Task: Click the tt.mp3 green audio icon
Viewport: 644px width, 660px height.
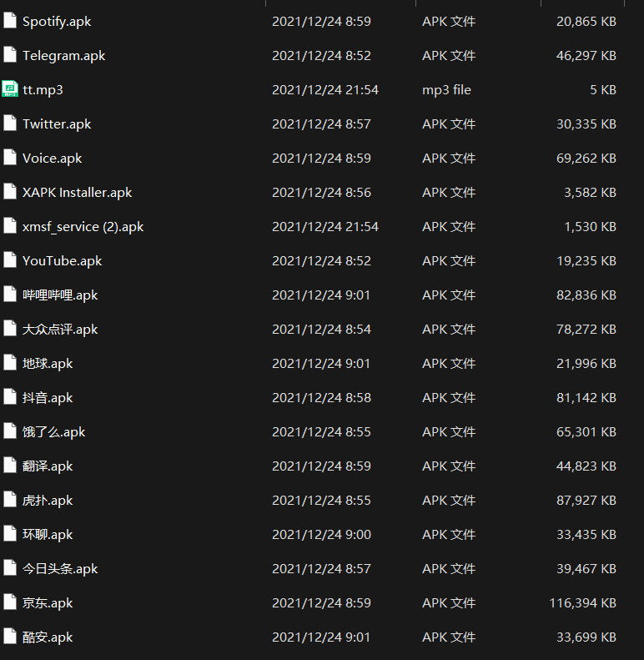Action: coord(10,89)
